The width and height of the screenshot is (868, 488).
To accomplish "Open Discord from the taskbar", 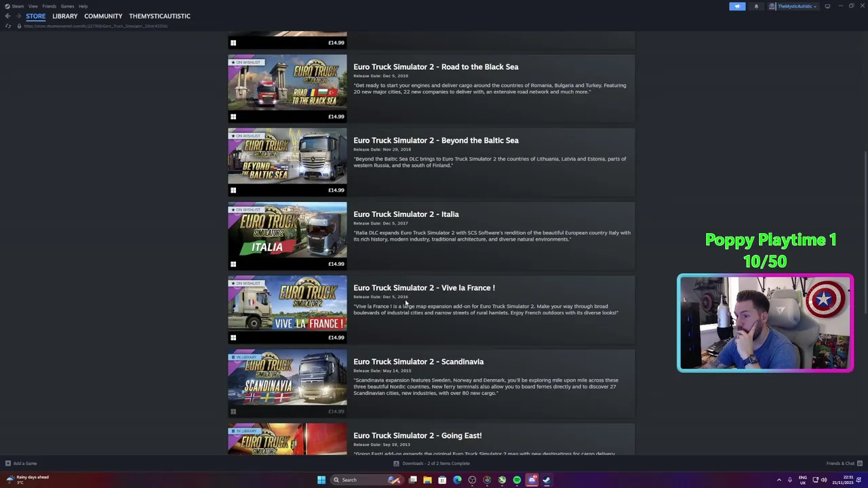I will click(x=532, y=480).
